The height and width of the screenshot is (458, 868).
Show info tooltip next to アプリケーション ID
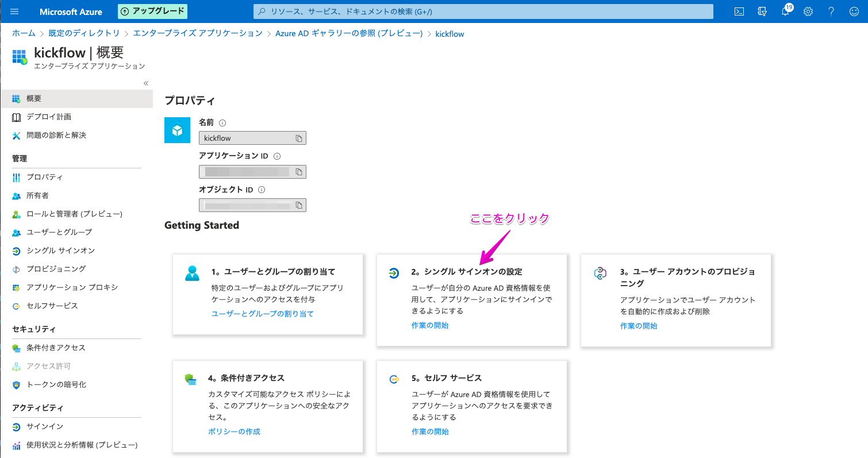[x=277, y=156]
